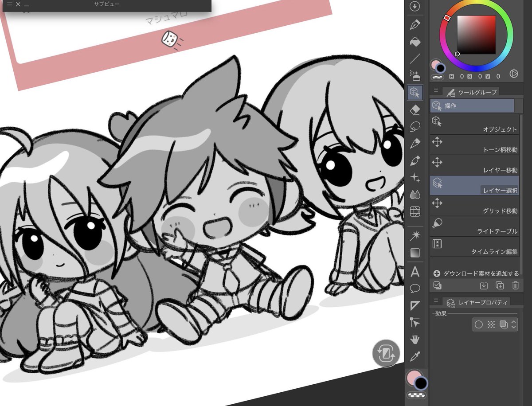
Task: Click the large pink main color swatch at palette bottom
Action: coord(414,377)
